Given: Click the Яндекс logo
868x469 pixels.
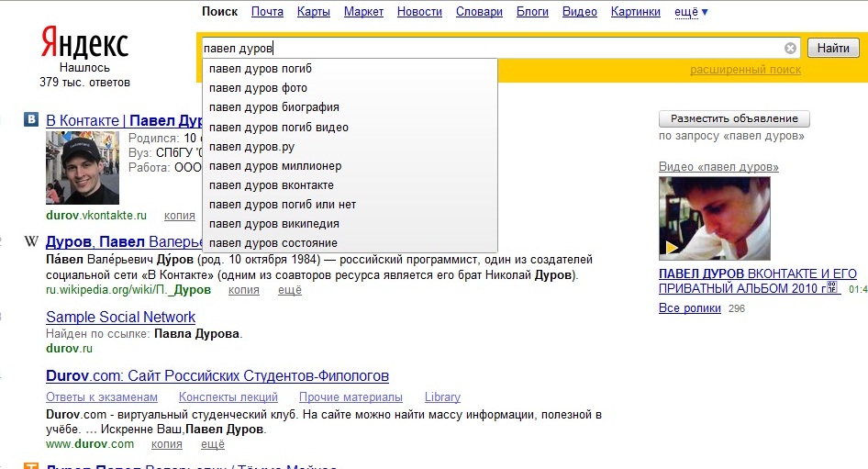Looking at the screenshot, I should 84,42.
